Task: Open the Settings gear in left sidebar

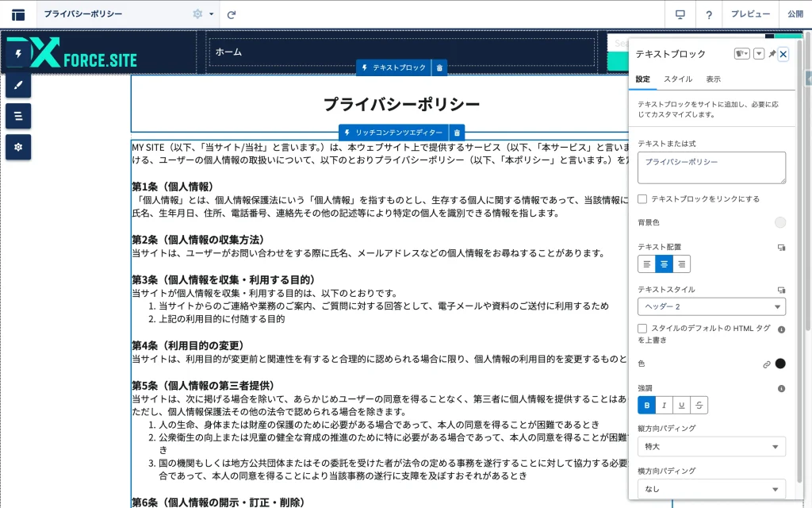Action: pyautogui.click(x=18, y=147)
